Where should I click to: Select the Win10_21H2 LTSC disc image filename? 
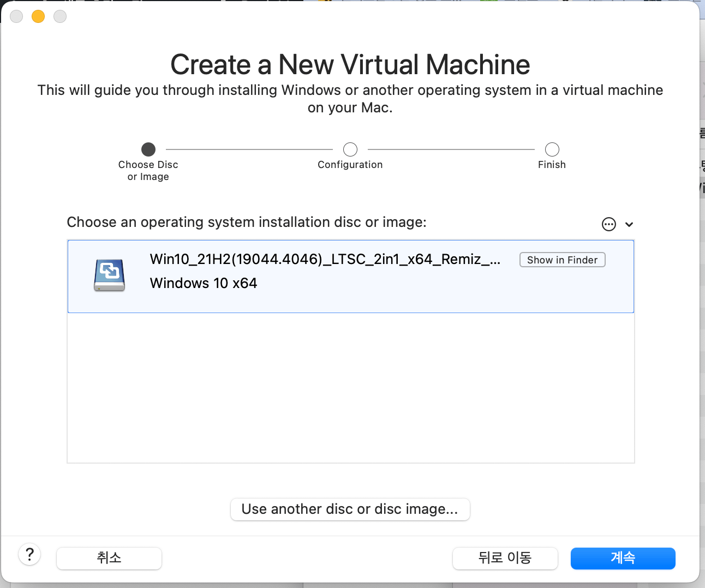(x=325, y=259)
